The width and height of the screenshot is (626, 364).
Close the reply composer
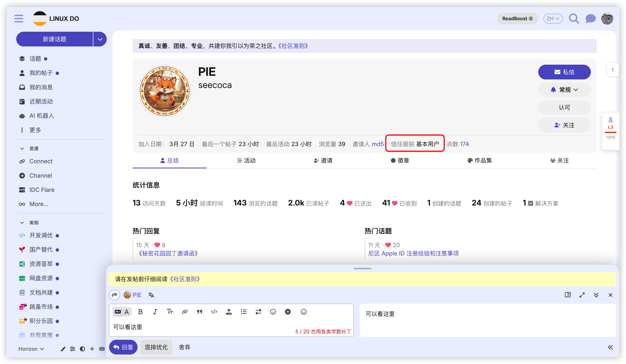(610, 295)
